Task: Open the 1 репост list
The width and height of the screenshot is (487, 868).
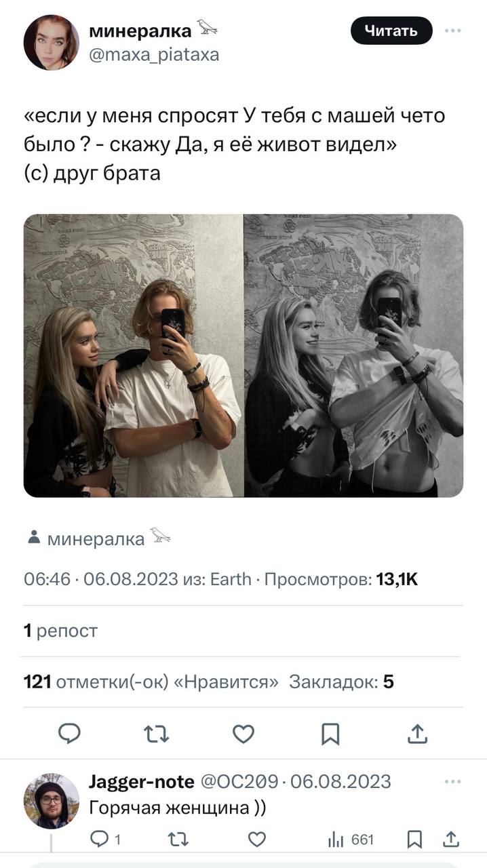Action: click(60, 631)
